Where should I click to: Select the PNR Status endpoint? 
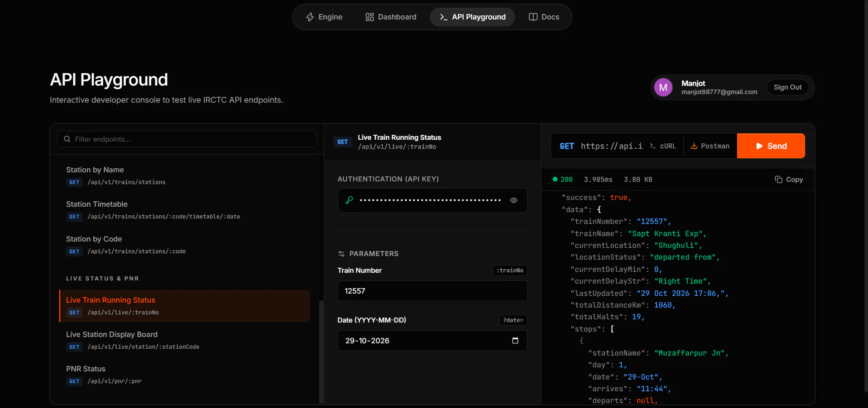click(185, 375)
